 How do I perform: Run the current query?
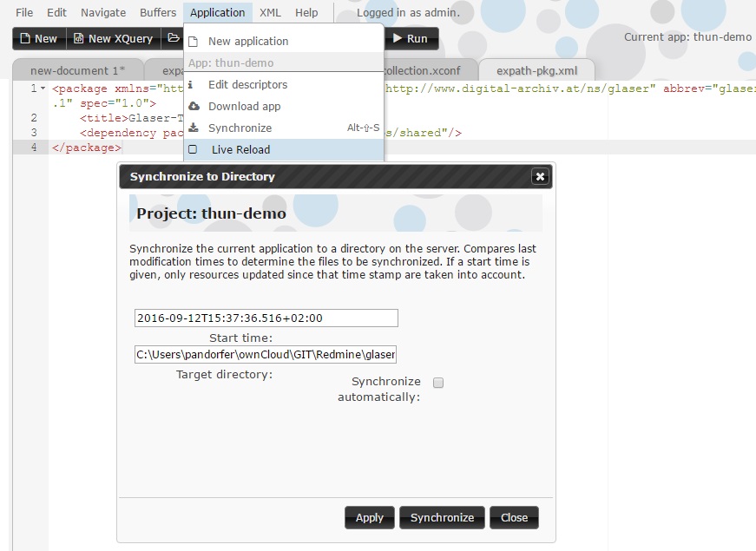[x=411, y=38]
